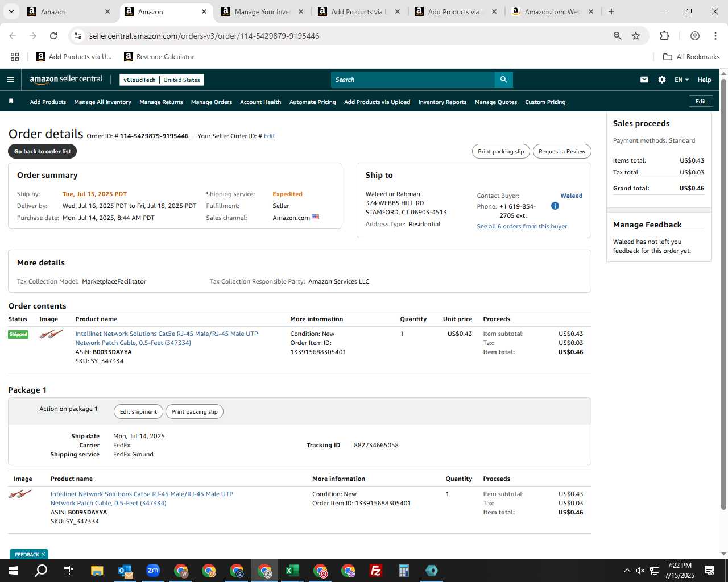Click the info icon beside buyer phone
This screenshot has height=582, width=728.
[x=555, y=206]
